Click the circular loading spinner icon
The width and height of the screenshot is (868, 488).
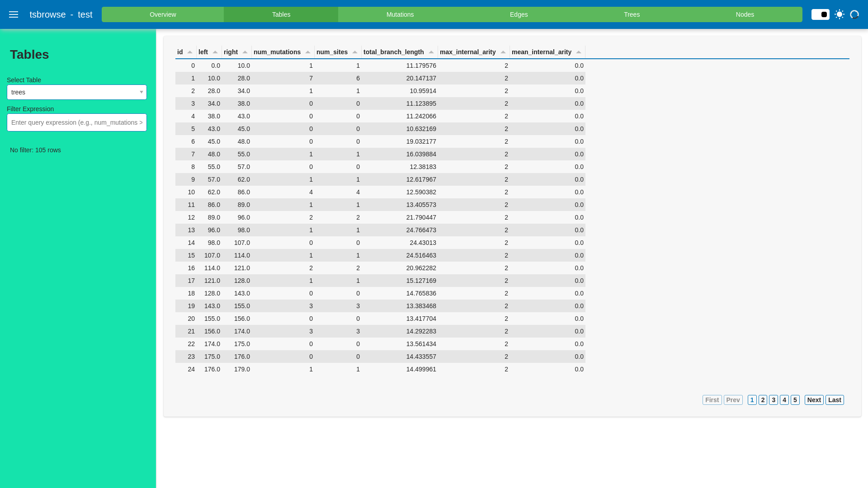pyautogui.click(x=854, y=14)
